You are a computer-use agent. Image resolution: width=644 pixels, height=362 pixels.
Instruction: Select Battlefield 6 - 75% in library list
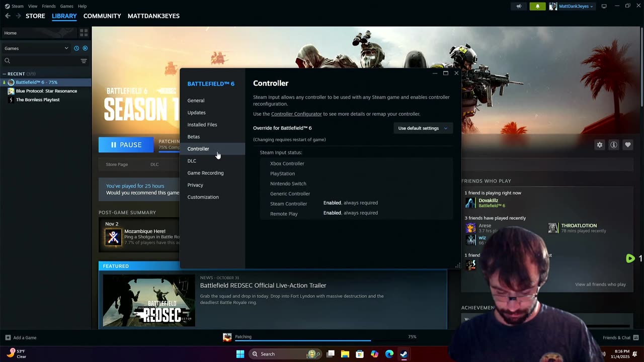[x=45, y=82]
